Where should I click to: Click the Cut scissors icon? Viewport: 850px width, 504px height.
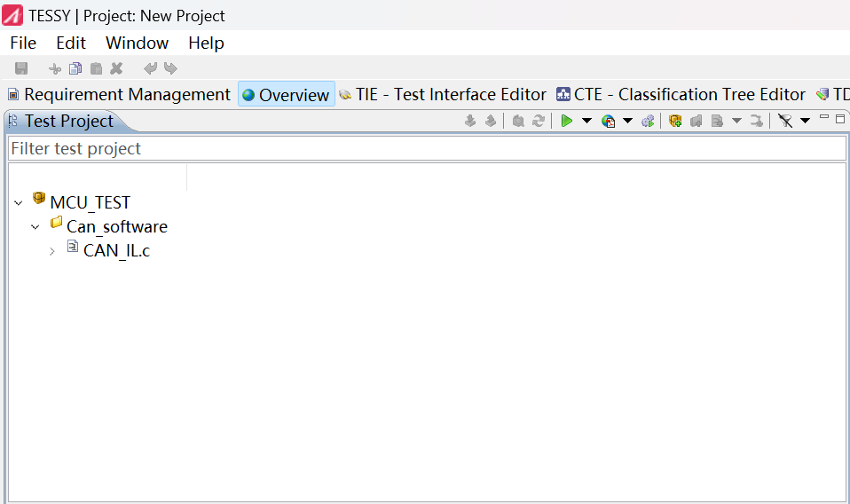pos(55,69)
